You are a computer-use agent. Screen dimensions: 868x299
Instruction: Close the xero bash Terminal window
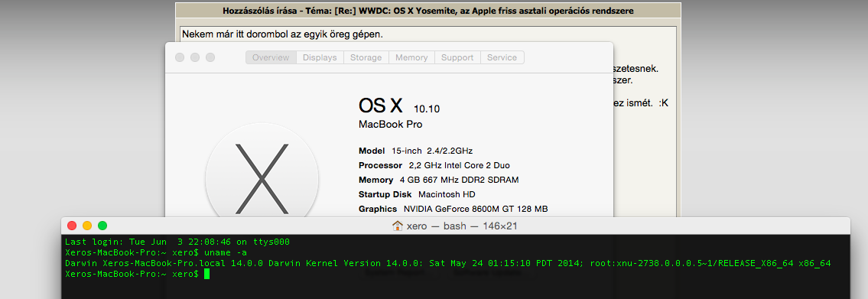point(71,226)
